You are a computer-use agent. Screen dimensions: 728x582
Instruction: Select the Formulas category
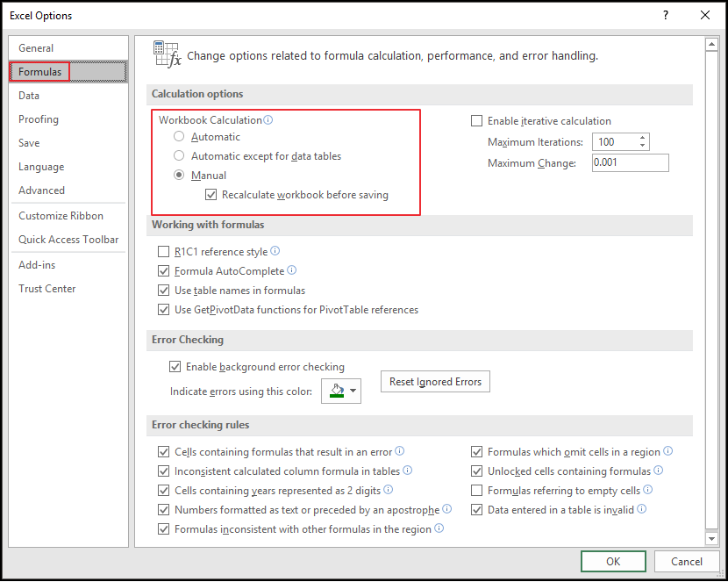(x=68, y=71)
